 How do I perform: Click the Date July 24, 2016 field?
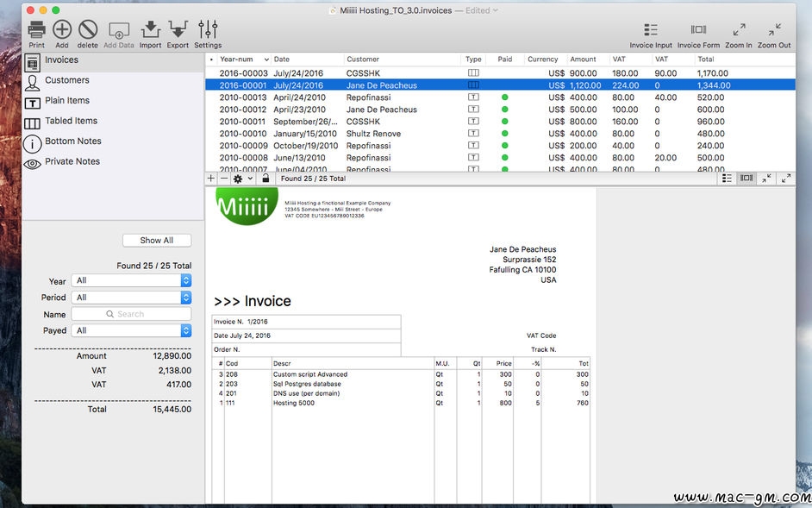tap(306, 336)
